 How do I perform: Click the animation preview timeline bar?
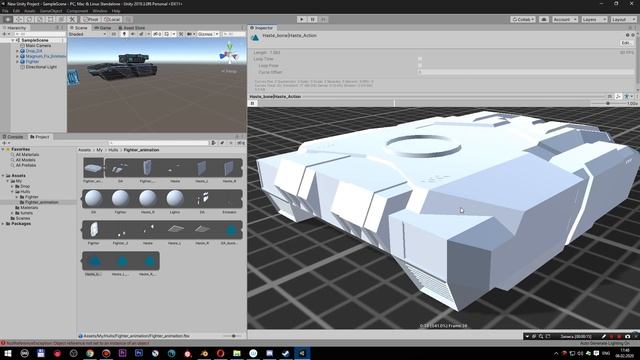[x=424, y=104]
